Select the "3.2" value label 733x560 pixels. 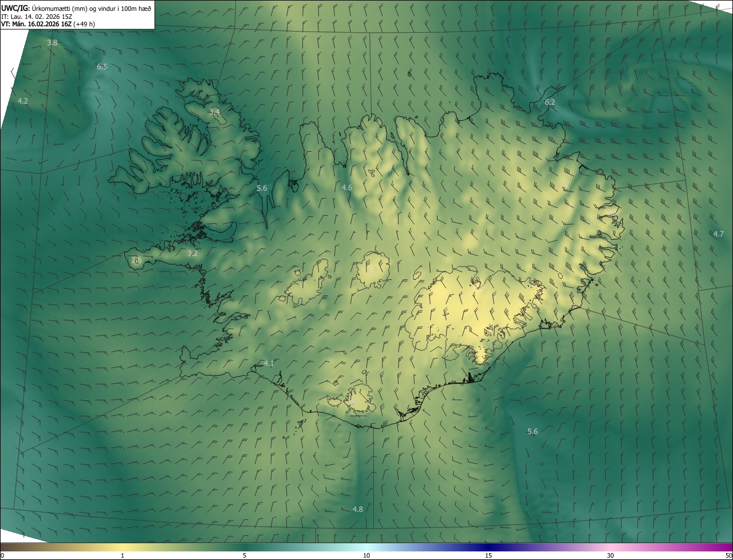(192, 254)
